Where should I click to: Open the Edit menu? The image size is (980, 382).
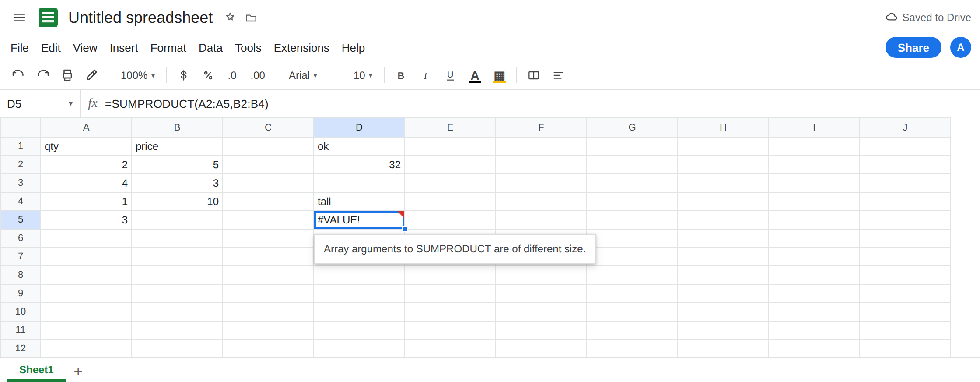[51, 48]
